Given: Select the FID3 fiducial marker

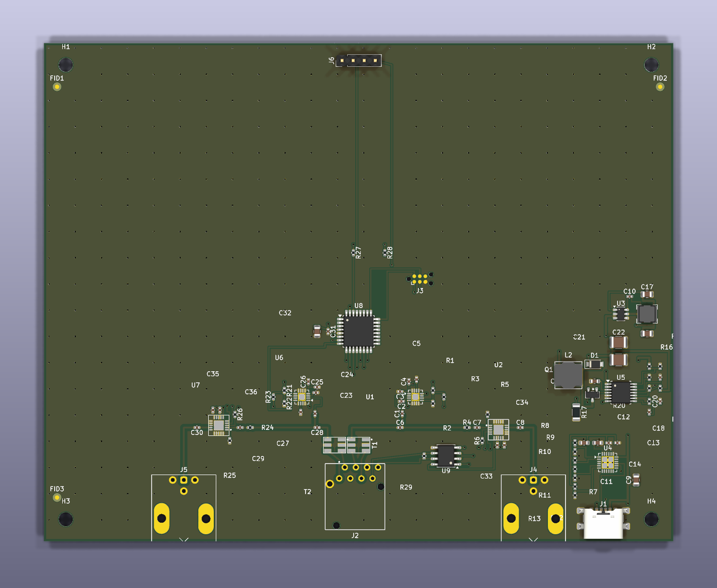Looking at the screenshot, I should [57, 498].
